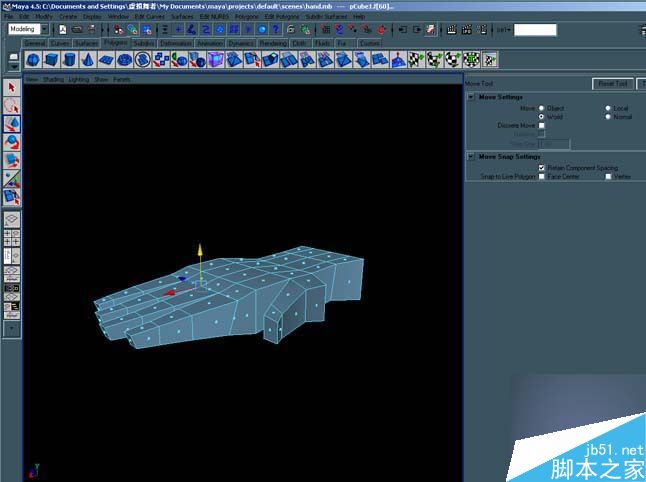Open the Edit Polygons menu

click(x=282, y=16)
